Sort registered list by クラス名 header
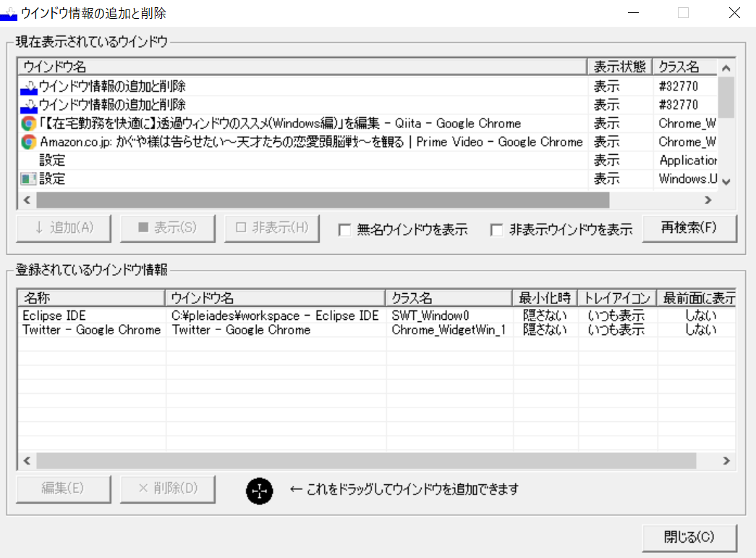 [449, 298]
